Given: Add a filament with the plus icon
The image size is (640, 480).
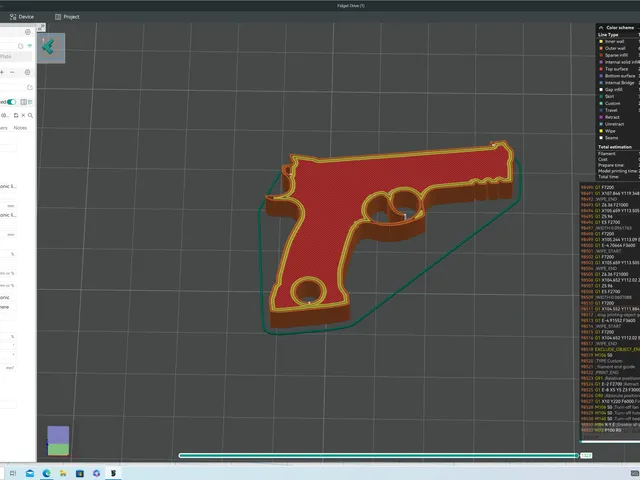Looking at the screenshot, I should click(x=2, y=72).
